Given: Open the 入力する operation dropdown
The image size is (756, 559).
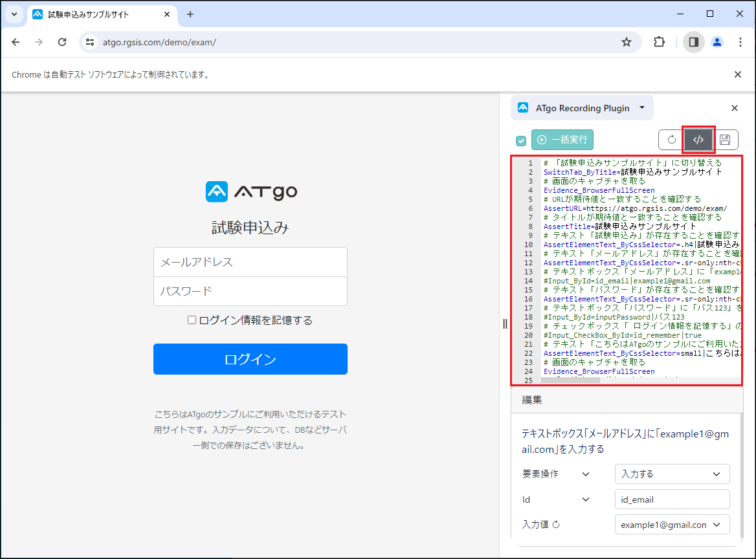Looking at the screenshot, I should tap(672, 474).
